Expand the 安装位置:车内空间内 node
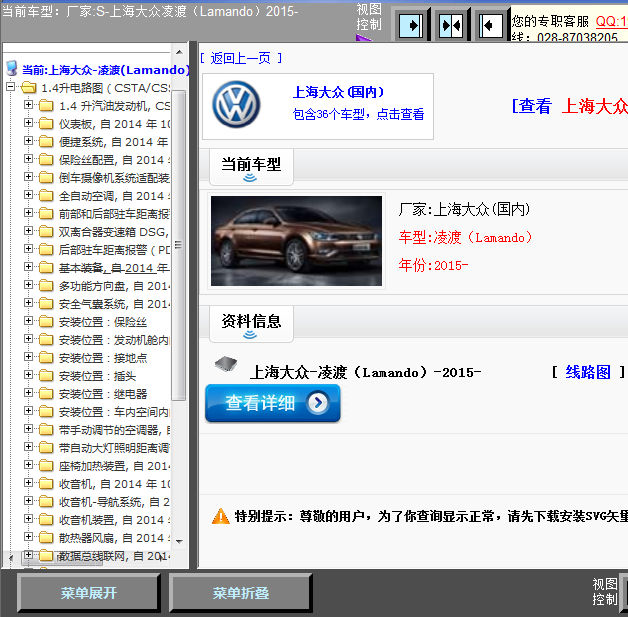Image resolution: width=628 pixels, height=617 pixels. coord(28,411)
